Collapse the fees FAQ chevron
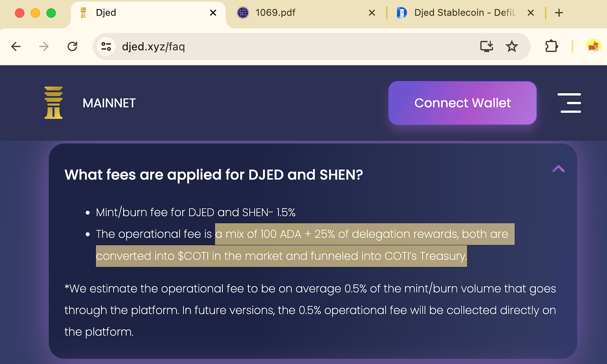 (x=558, y=169)
